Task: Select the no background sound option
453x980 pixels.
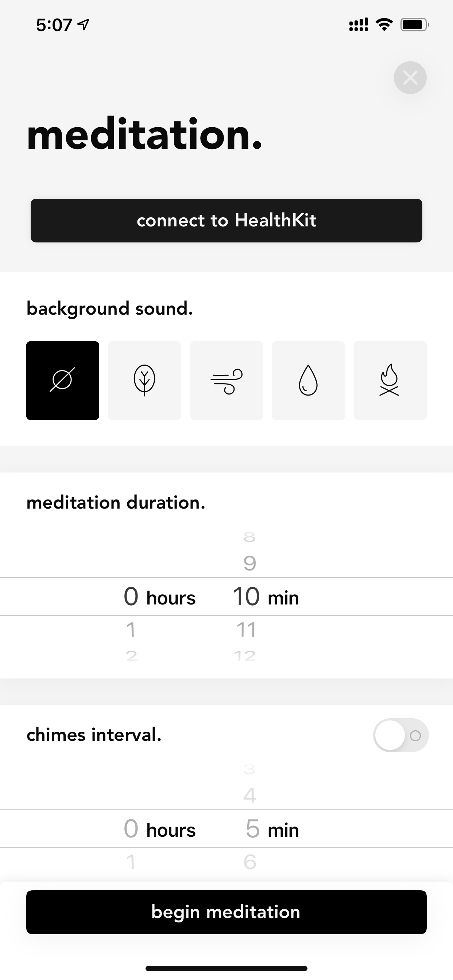Action: click(x=63, y=380)
